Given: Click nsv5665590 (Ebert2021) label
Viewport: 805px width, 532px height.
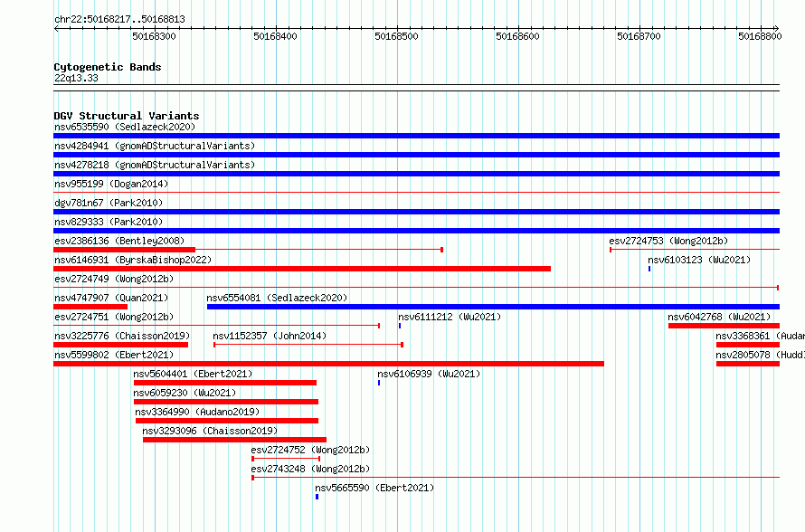Looking at the screenshot, I should (374, 488).
